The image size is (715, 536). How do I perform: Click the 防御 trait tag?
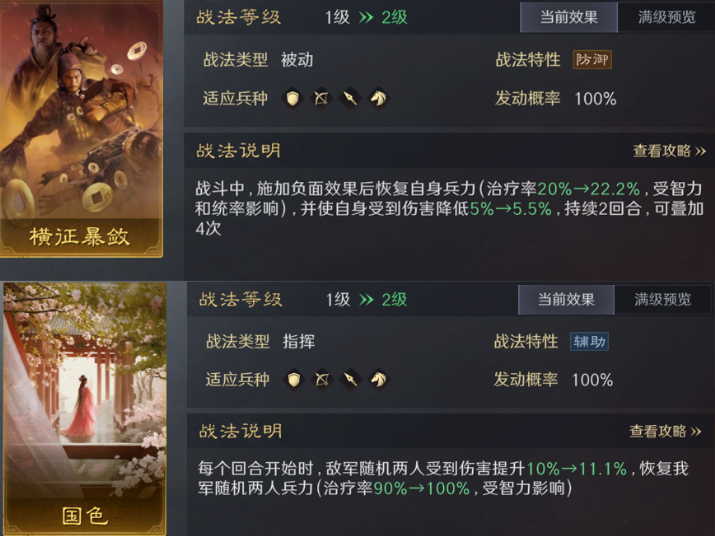pyautogui.click(x=592, y=59)
